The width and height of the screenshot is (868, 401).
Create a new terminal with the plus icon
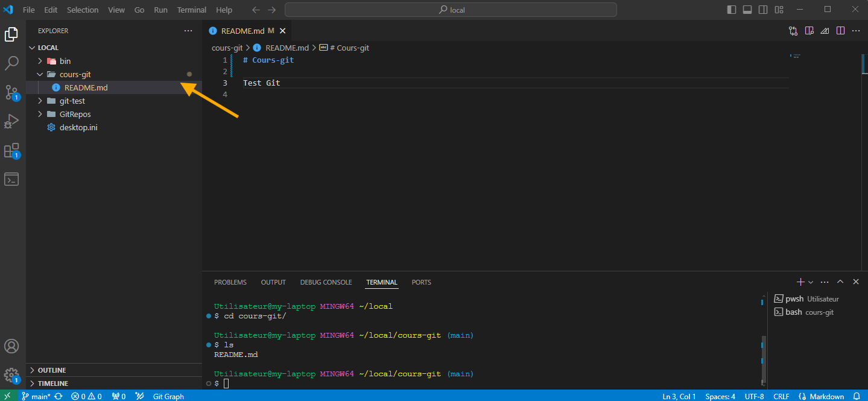799,282
